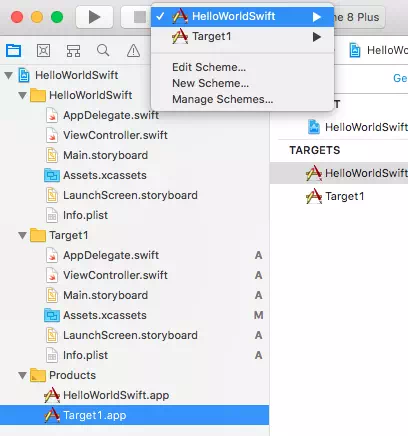408x436 pixels.
Task: Open the Find navigator magnifier icon
Action: [103, 51]
